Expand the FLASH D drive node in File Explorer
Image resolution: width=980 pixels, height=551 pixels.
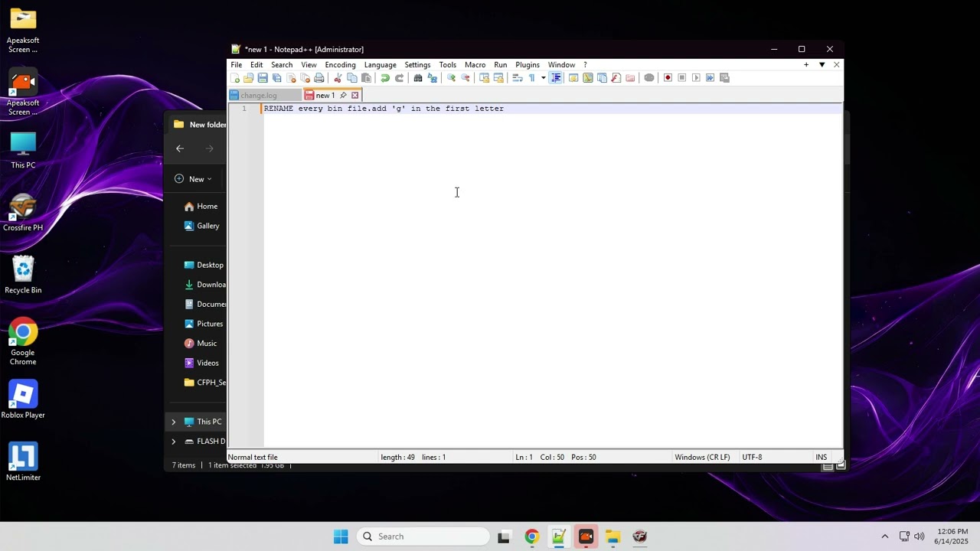(x=173, y=442)
